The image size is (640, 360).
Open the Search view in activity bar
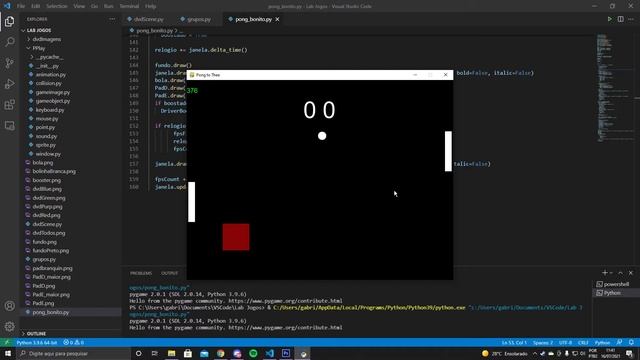pyautogui.click(x=9, y=42)
